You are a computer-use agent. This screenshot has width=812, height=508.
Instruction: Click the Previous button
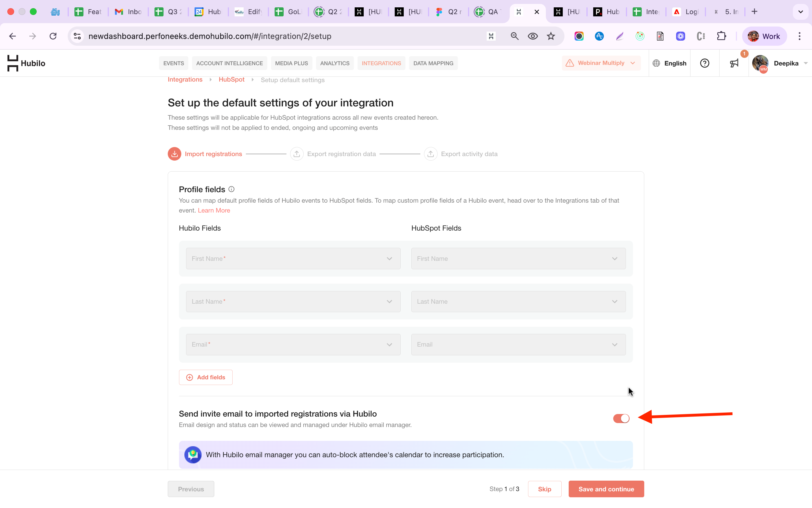pos(191,489)
